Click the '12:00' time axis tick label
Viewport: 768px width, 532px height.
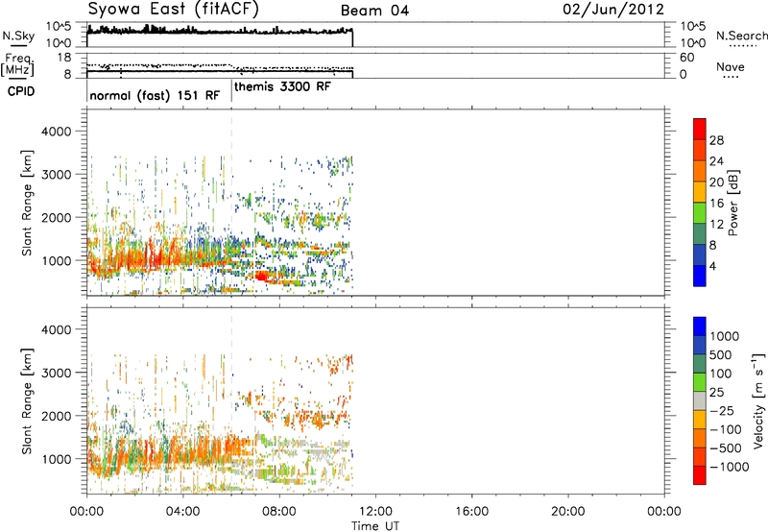(x=375, y=512)
